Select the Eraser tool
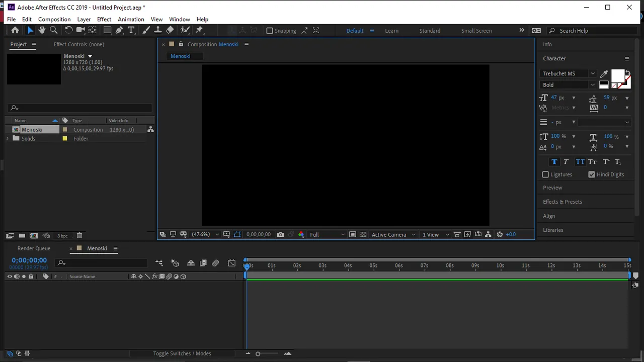644x362 pixels. [170, 30]
